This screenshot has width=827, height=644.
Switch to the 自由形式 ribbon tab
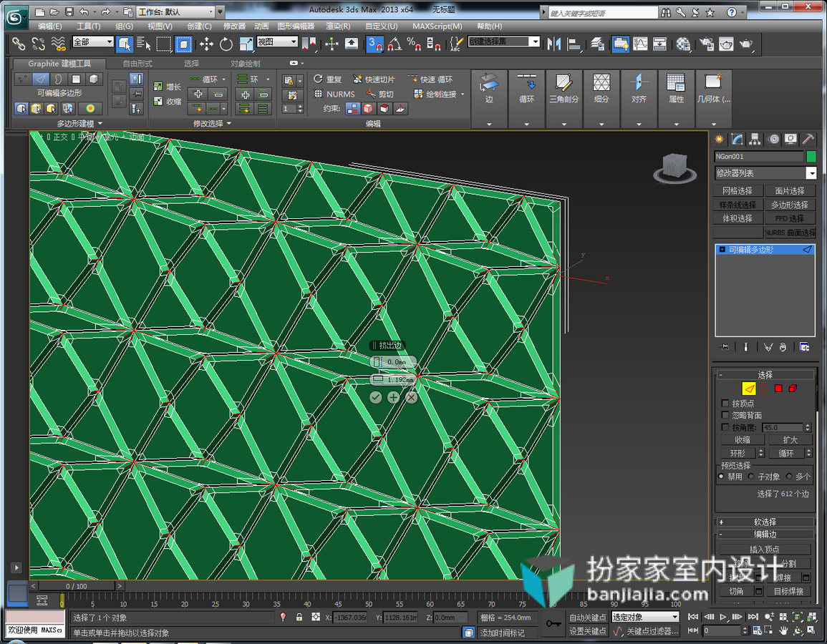click(137, 63)
